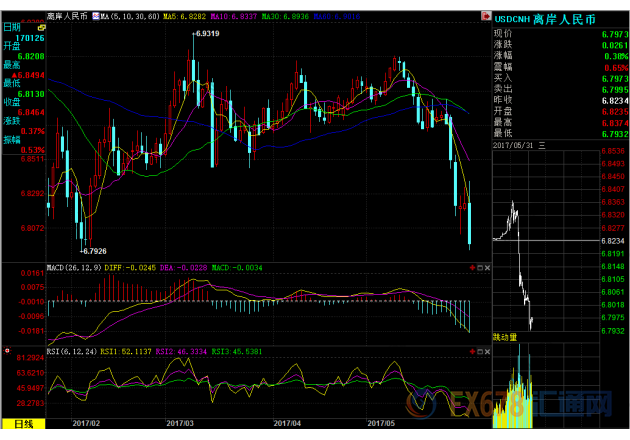This screenshot has height=440, width=630.
Task: Click the 2017/05/31 date header
Action: (513, 145)
